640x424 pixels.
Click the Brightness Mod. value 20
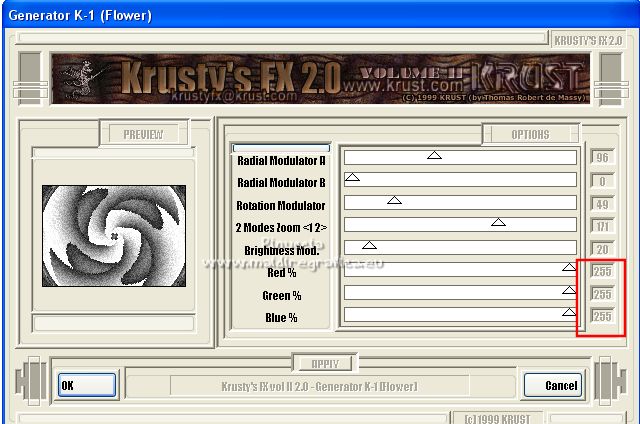[602, 249]
